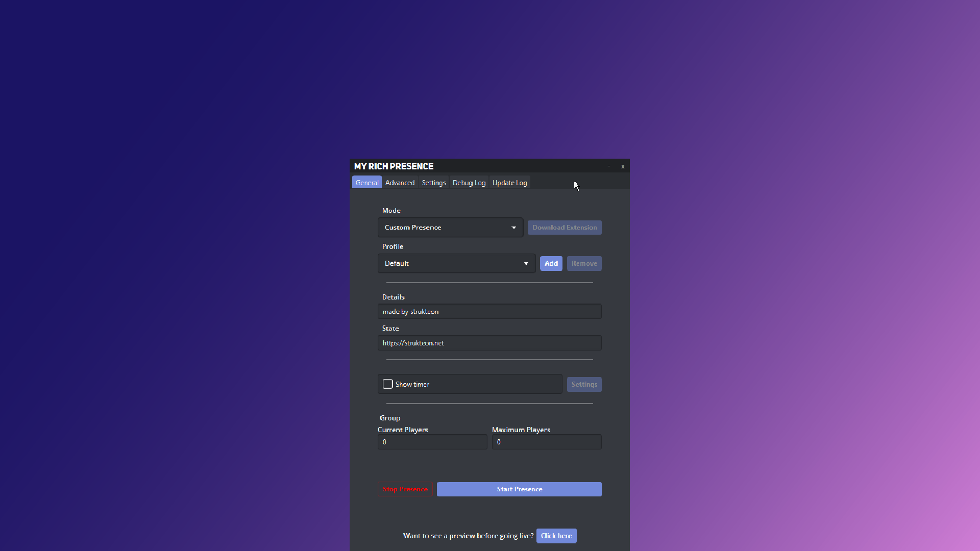Click the Download Extension button
980x551 pixels.
[x=565, y=228]
